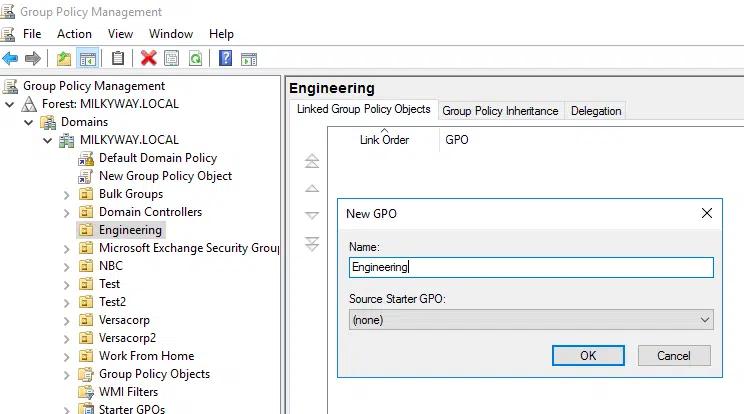Click the Group Policy Management root icon
The height and width of the screenshot is (414, 744).
(x=10, y=86)
